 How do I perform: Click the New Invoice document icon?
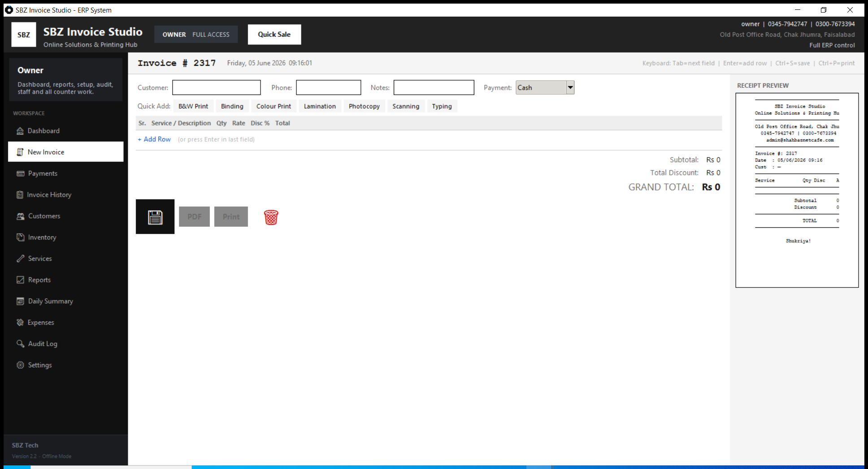point(20,152)
